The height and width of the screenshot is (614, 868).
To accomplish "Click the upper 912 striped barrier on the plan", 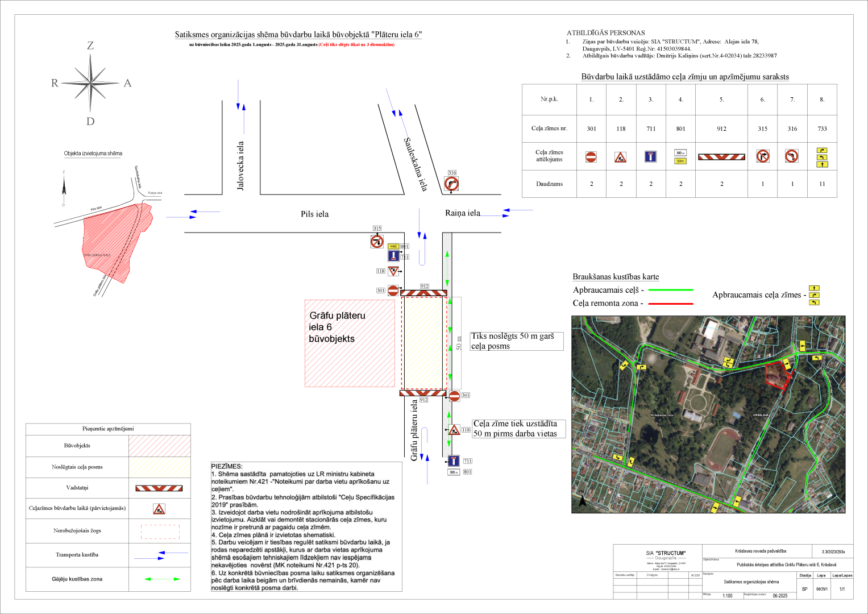I will pyautogui.click(x=424, y=293).
